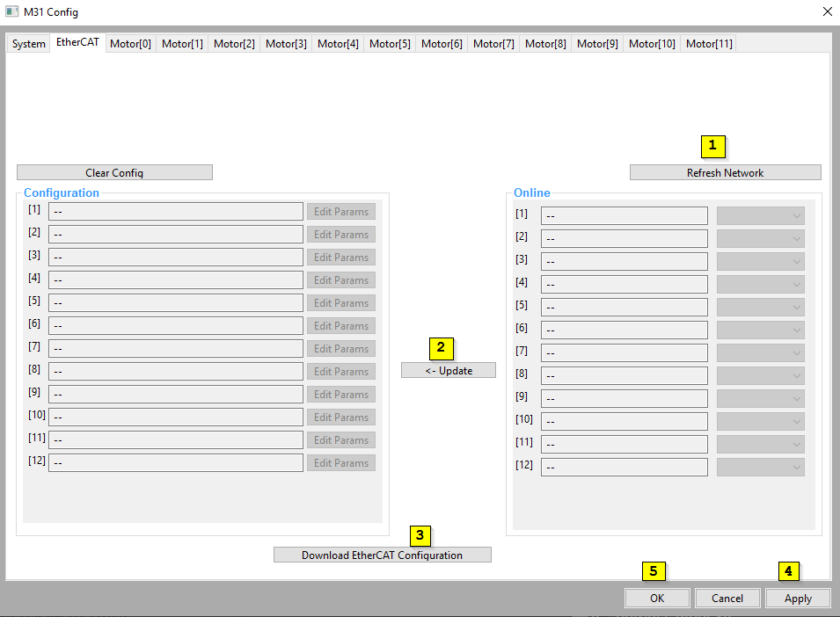Switch to Motor[11] tab
This screenshot has width=840, height=617.
click(x=709, y=43)
